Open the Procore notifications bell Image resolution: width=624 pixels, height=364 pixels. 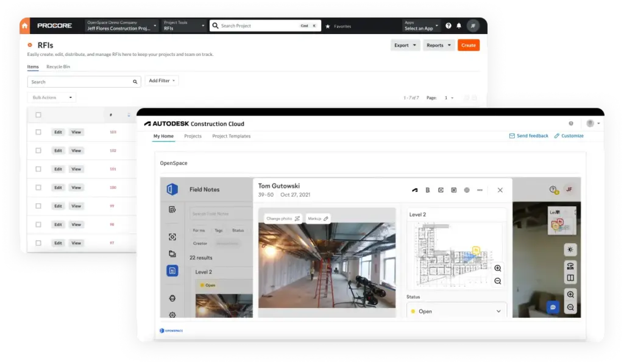click(459, 26)
